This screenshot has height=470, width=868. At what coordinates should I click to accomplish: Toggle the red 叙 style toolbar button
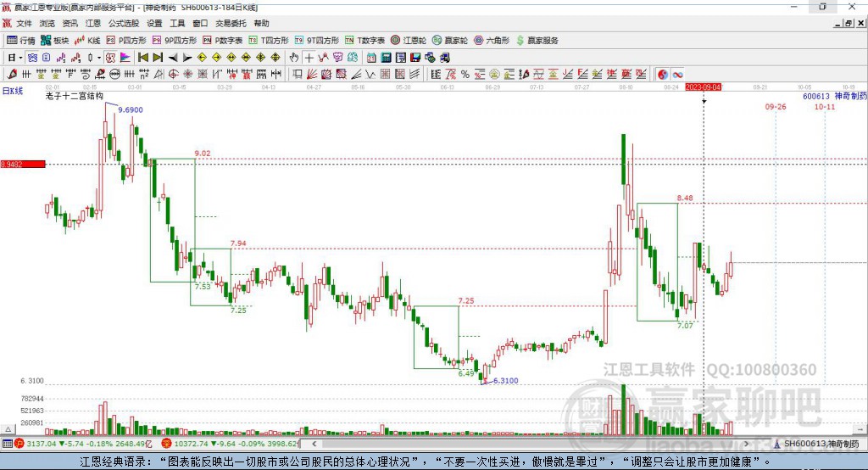point(109,58)
